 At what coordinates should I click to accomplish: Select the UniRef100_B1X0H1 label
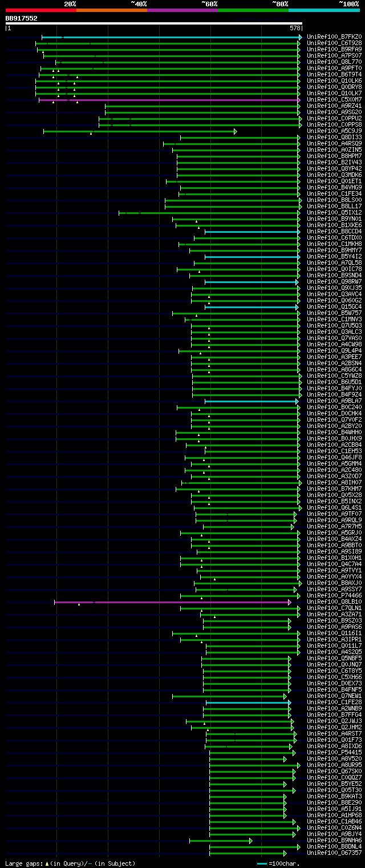point(334,558)
